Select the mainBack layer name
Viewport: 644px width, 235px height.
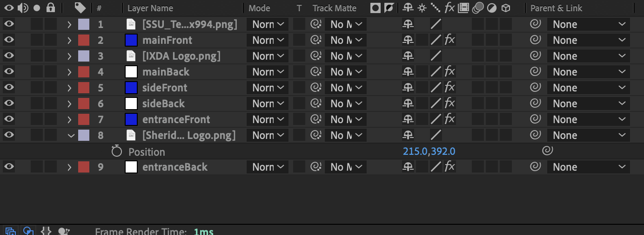pos(166,72)
